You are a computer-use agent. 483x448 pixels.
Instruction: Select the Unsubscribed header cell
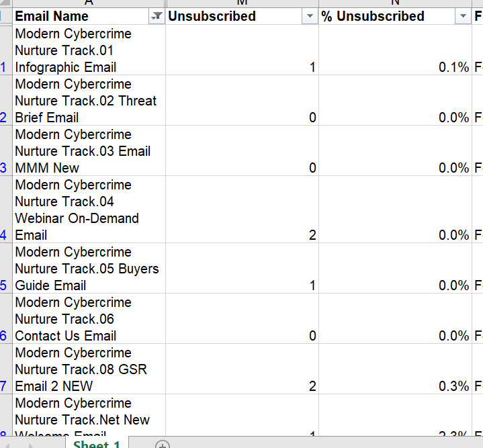tap(242, 16)
